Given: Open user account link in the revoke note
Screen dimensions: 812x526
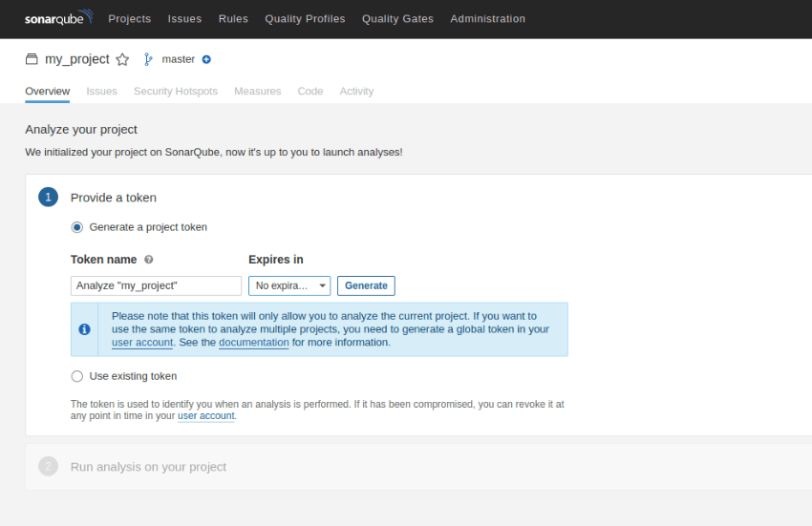Looking at the screenshot, I should tap(206, 416).
